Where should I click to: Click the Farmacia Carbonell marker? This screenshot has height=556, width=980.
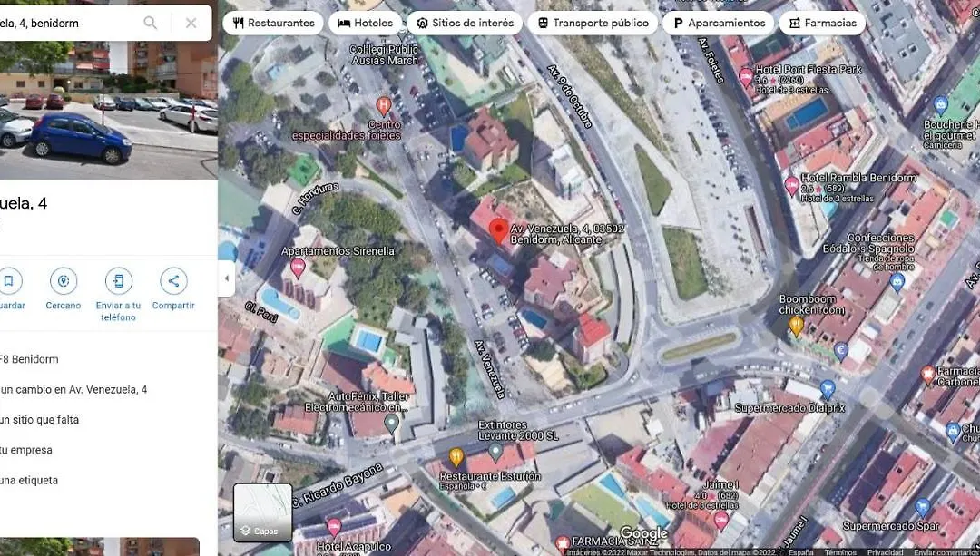coord(928,375)
